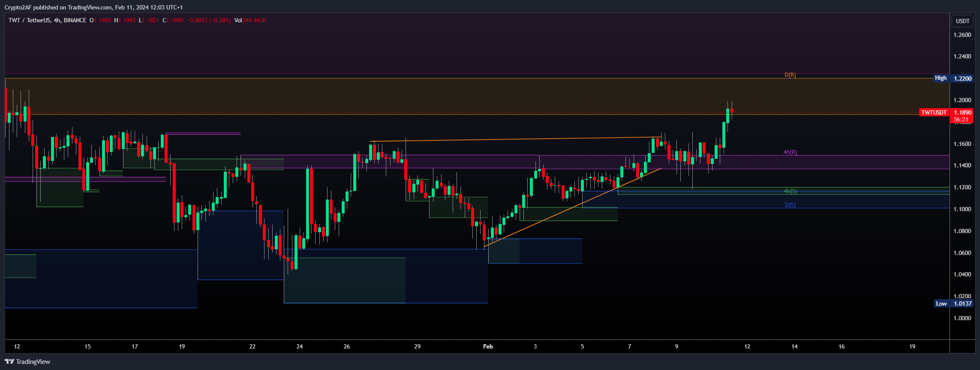This screenshot has height=370, width=980.
Task: Click the 4h(S) support label
Action: point(790,191)
